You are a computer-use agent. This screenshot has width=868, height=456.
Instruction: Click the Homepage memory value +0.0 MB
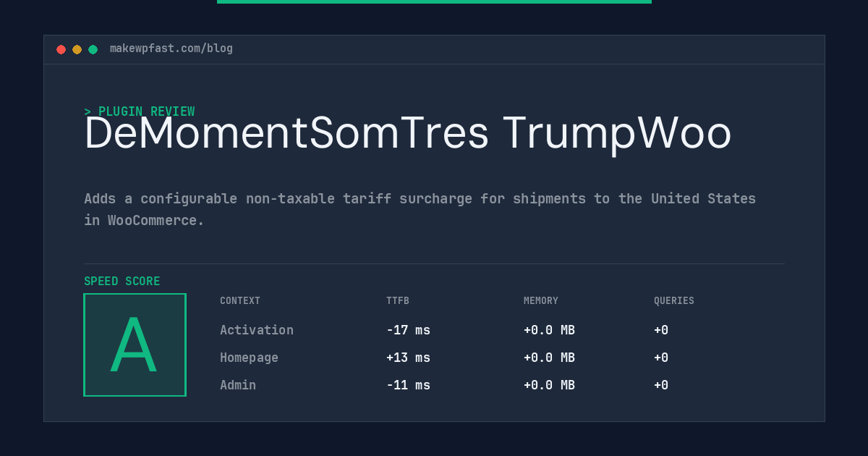pyautogui.click(x=549, y=358)
